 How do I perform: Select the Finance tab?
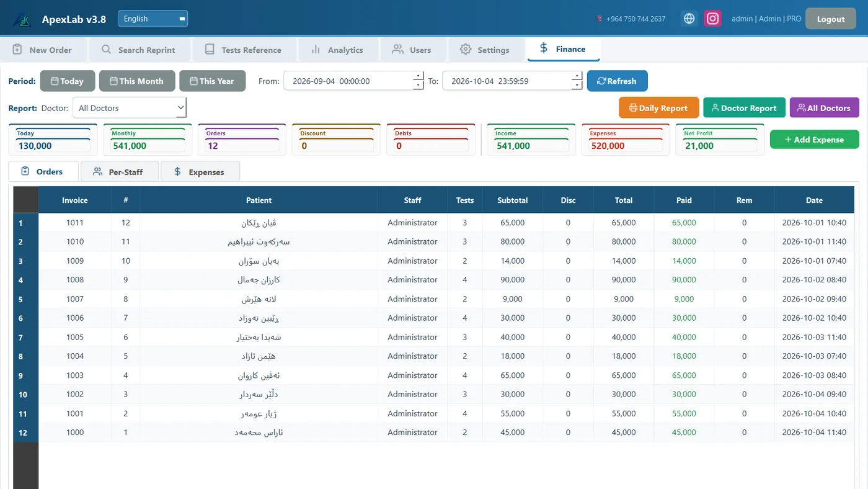(x=564, y=49)
